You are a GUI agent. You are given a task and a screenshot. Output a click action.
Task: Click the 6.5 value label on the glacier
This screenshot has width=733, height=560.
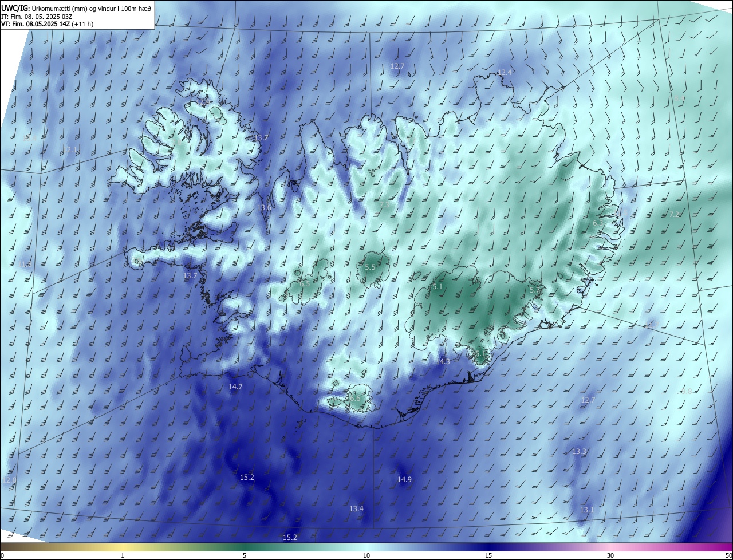click(x=305, y=283)
